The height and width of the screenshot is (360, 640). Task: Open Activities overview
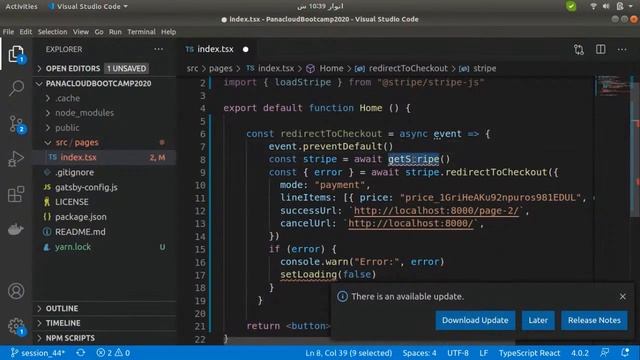pyautogui.click(x=21, y=7)
